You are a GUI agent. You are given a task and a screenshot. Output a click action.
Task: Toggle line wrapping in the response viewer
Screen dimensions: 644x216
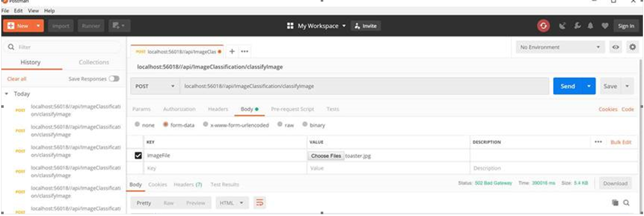(x=259, y=203)
